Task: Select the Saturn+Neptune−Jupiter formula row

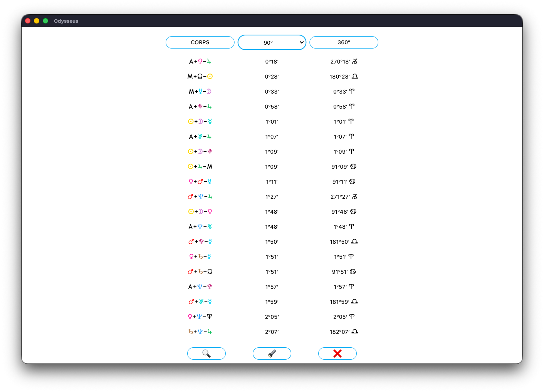Action: coord(200,332)
